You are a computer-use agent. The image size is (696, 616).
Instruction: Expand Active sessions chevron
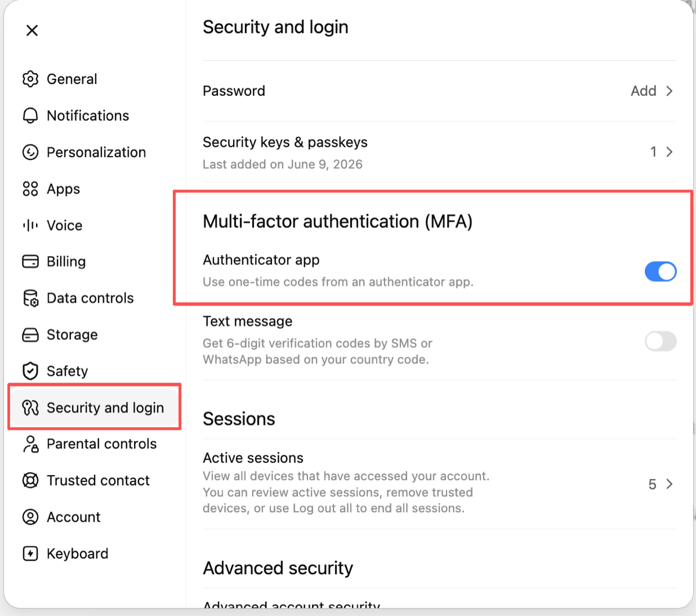[x=669, y=484]
